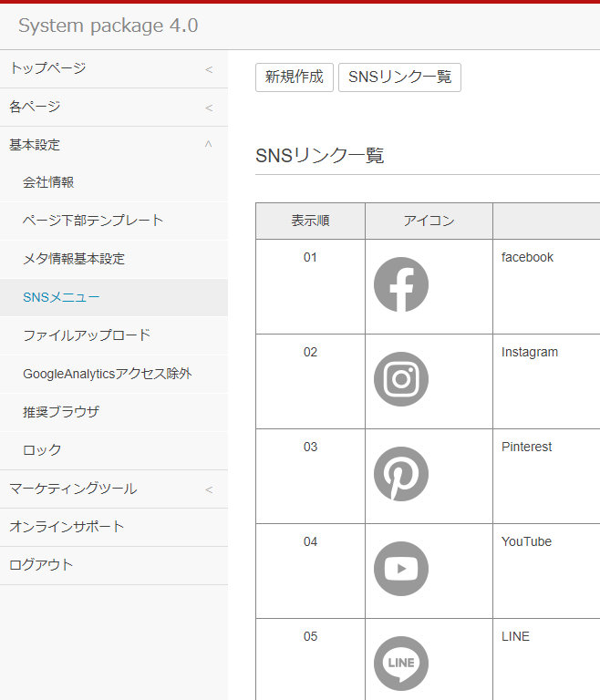Open 各ページ in the sidebar
Image resolution: width=600 pixels, height=700 pixels.
(x=113, y=108)
